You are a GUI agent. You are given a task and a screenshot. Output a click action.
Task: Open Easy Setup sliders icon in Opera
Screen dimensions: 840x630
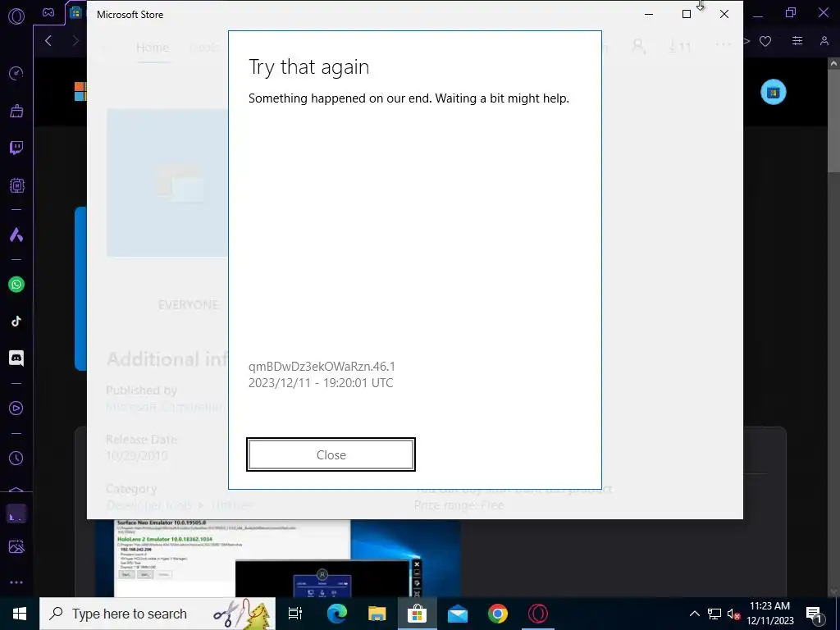pos(797,41)
